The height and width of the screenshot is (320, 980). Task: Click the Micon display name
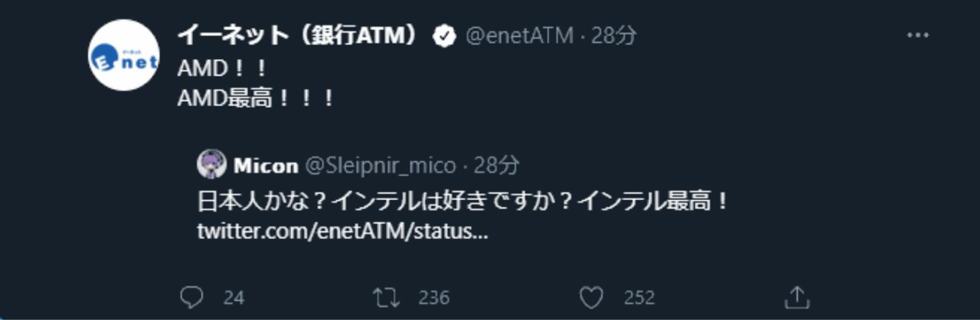coord(266,165)
